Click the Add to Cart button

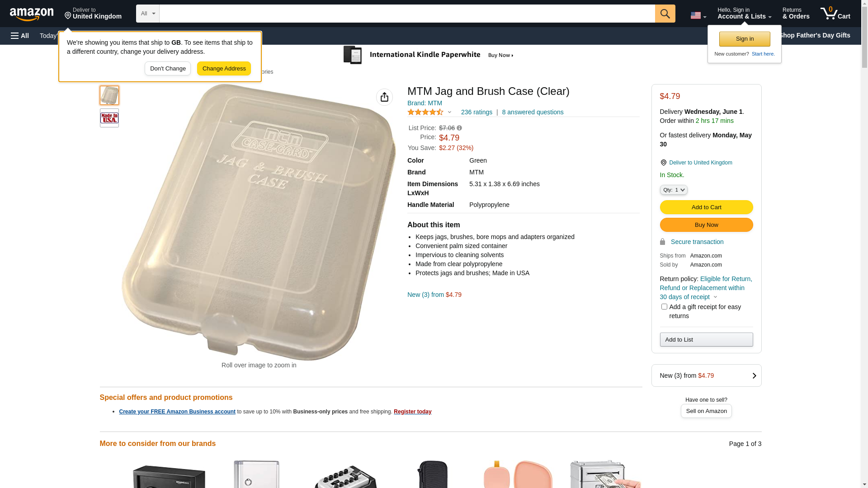(x=706, y=207)
